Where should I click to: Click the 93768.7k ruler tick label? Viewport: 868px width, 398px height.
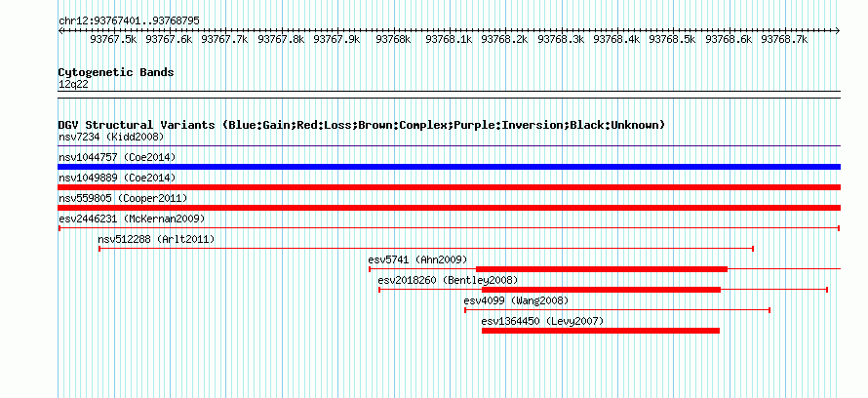(784, 39)
